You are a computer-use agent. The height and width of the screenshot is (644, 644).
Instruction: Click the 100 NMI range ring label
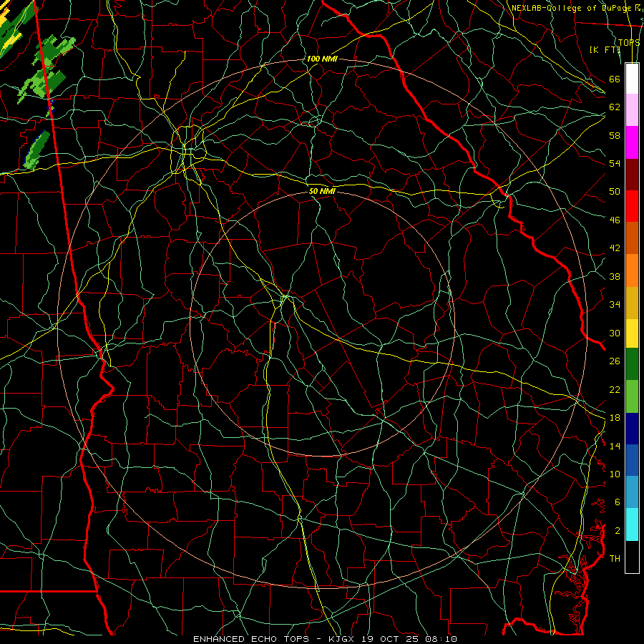(x=322, y=59)
